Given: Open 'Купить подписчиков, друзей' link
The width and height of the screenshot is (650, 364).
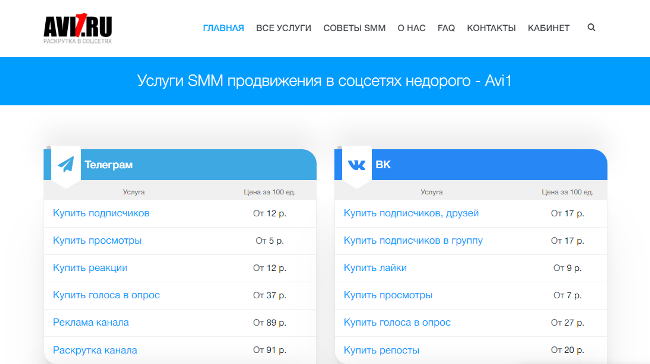Looking at the screenshot, I should [411, 213].
